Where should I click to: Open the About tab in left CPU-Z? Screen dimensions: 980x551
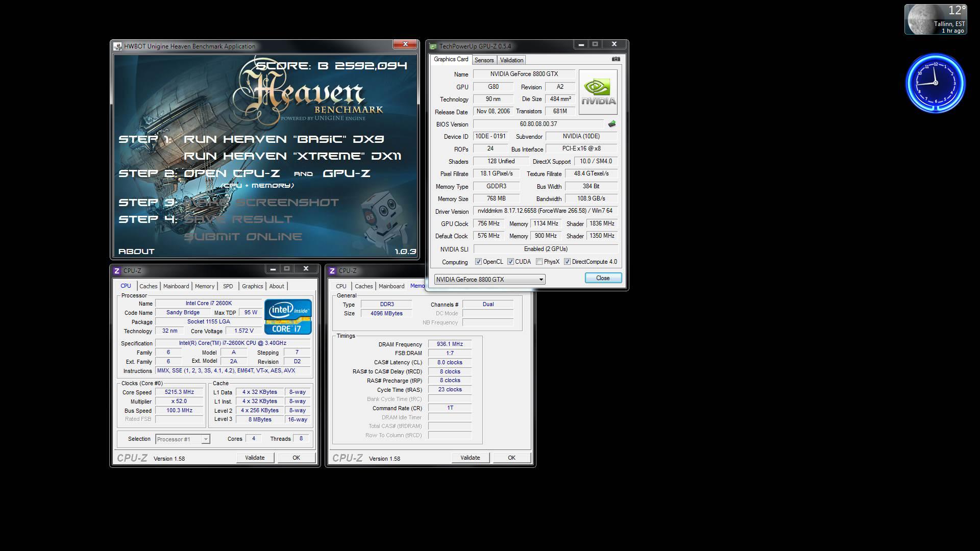click(x=277, y=286)
